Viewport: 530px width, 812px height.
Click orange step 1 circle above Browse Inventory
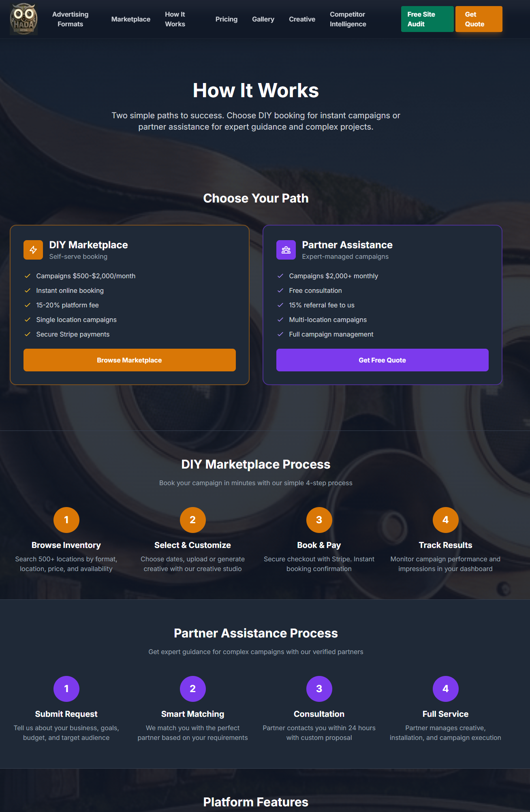click(66, 520)
